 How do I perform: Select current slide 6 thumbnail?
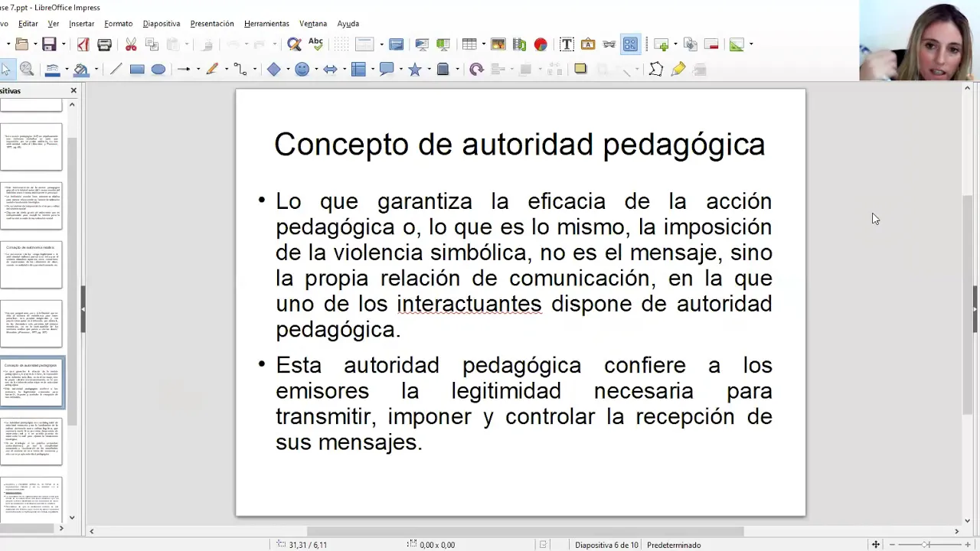pyautogui.click(x=31, y=383)
